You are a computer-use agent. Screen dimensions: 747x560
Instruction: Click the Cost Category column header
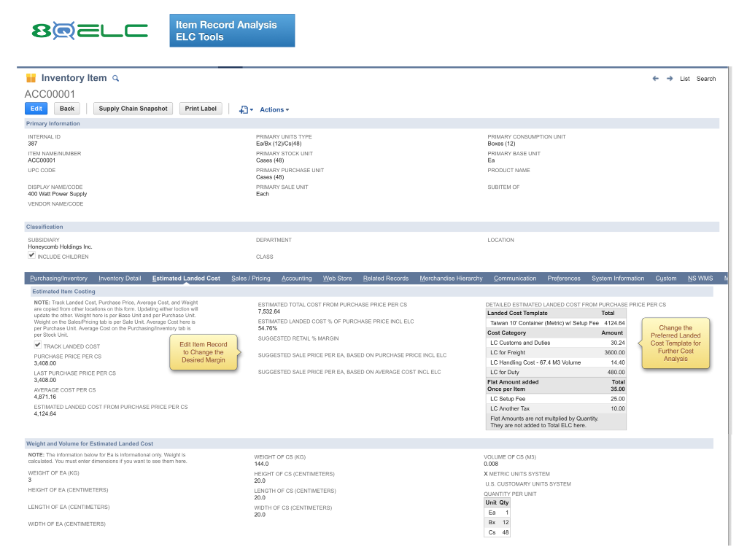506,332
